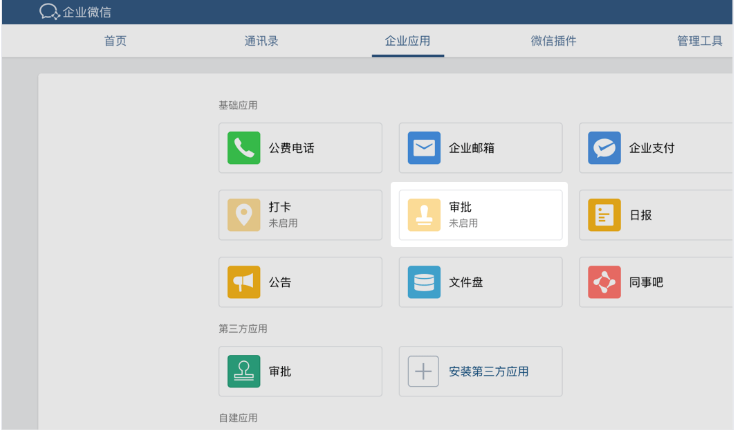
Task: Click the megaphone icon for 公告
Action: (x=244, y=282)
